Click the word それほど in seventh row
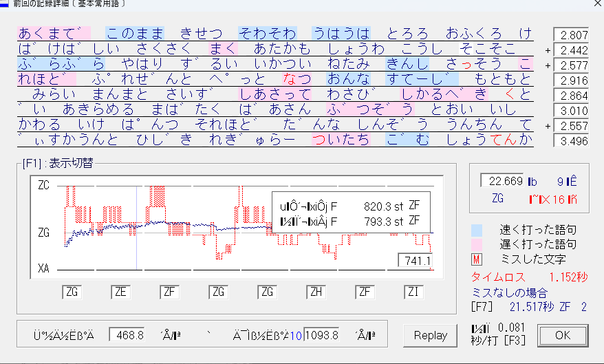Screen dimensions: 604x364 (226, 125)
